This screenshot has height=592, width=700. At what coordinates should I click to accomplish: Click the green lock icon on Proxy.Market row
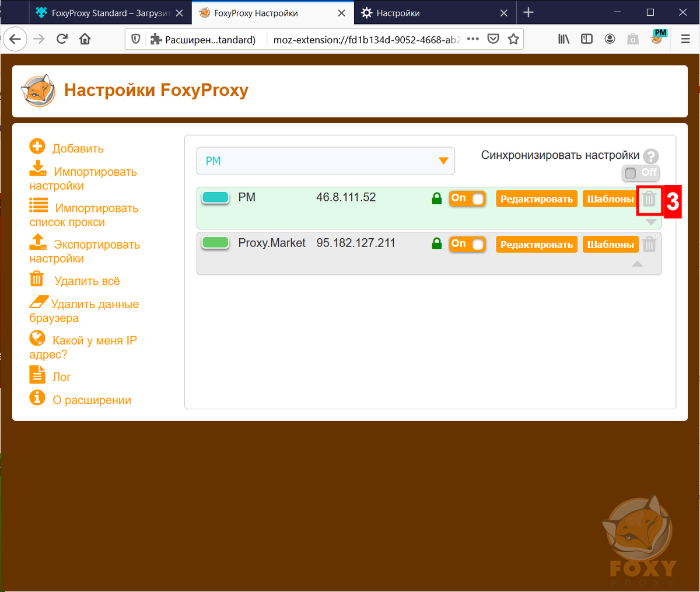click(436, 244)
